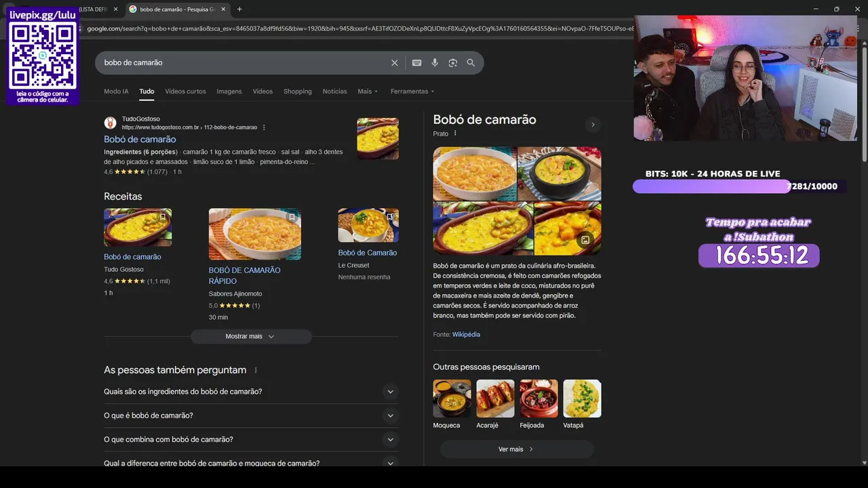Screen dimensions: 868x488
Task: Open three-dot options beside Prato label
Action: 455,134
